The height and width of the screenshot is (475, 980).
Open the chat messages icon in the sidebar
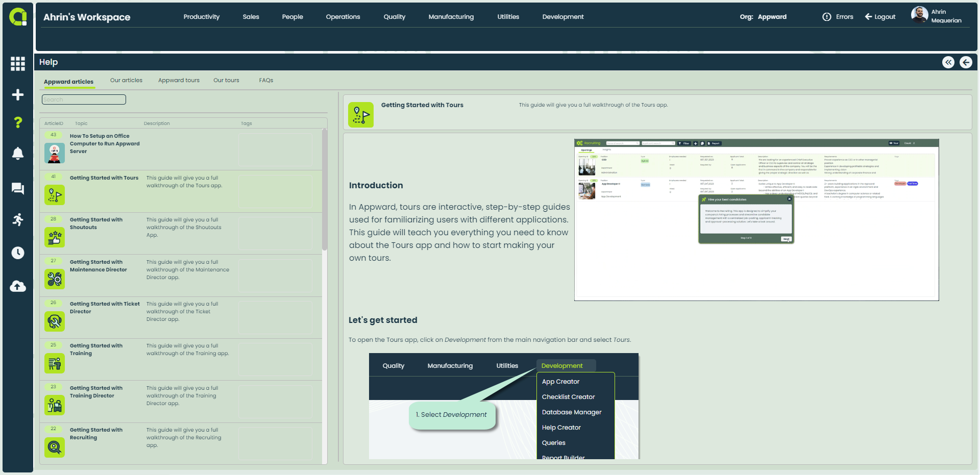18,189
